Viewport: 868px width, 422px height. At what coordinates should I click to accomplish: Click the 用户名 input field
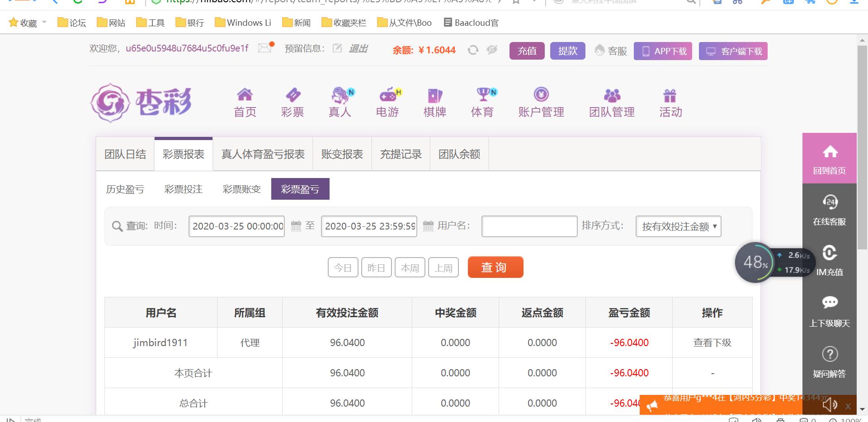point(529,226)
